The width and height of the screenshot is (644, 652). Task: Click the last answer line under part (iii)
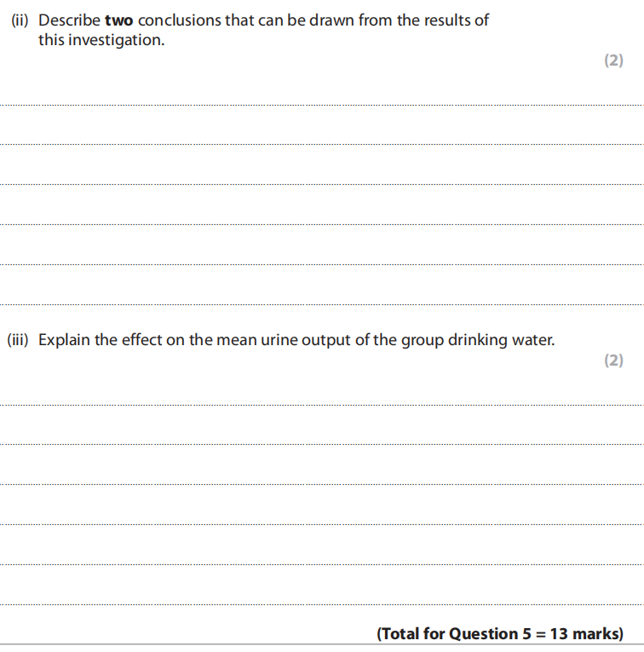point(322,604)
